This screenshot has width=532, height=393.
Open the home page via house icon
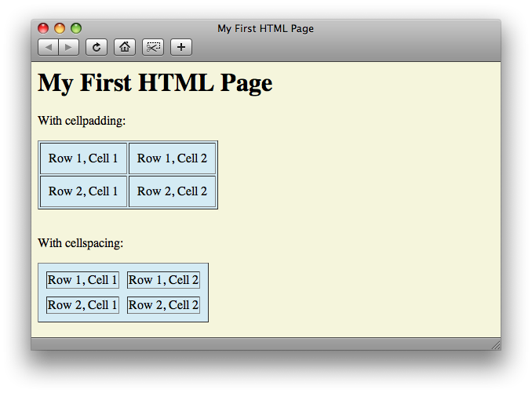click(x=125, y=47)
